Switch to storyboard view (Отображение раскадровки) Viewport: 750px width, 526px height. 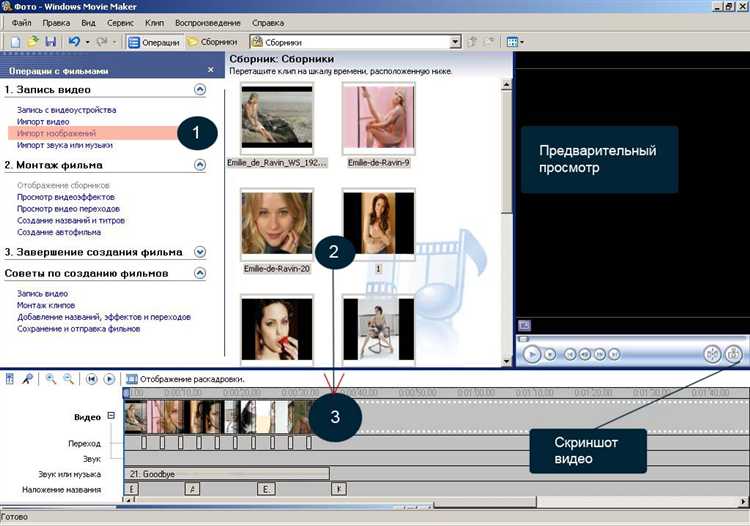click(185, 379)
